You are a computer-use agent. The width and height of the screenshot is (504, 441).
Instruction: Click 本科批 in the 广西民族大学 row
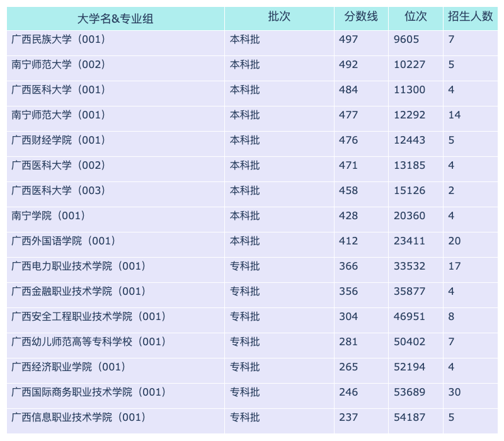[244, 39]
